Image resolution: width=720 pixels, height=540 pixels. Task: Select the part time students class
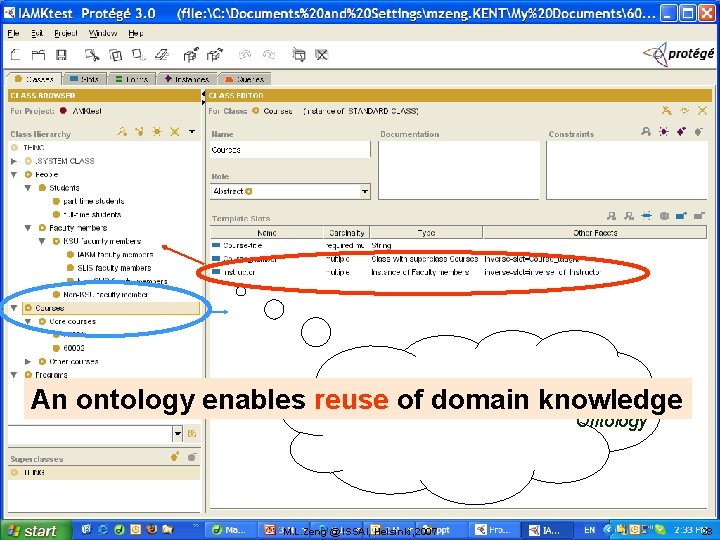pyautogui.click(x=94, y=201)
